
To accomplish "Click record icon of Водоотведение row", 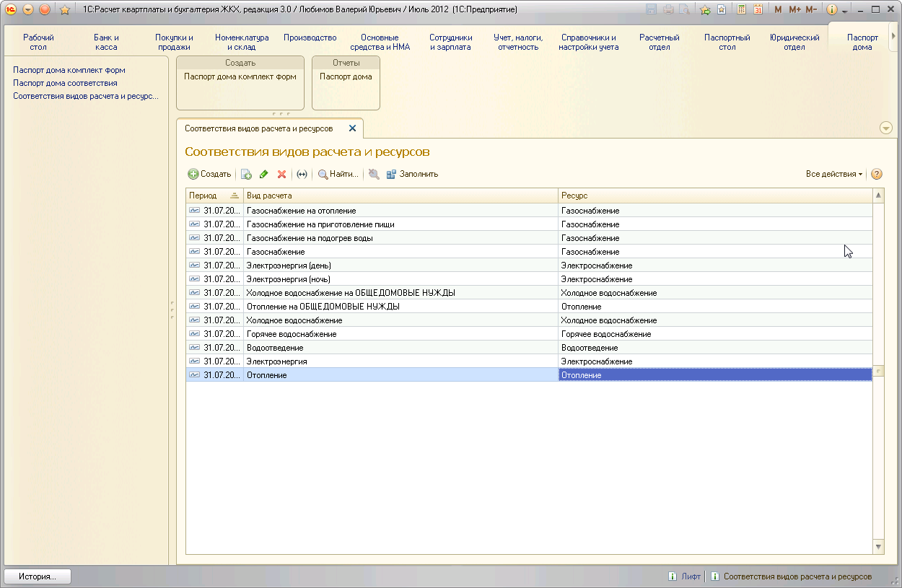I will point(195,348).
